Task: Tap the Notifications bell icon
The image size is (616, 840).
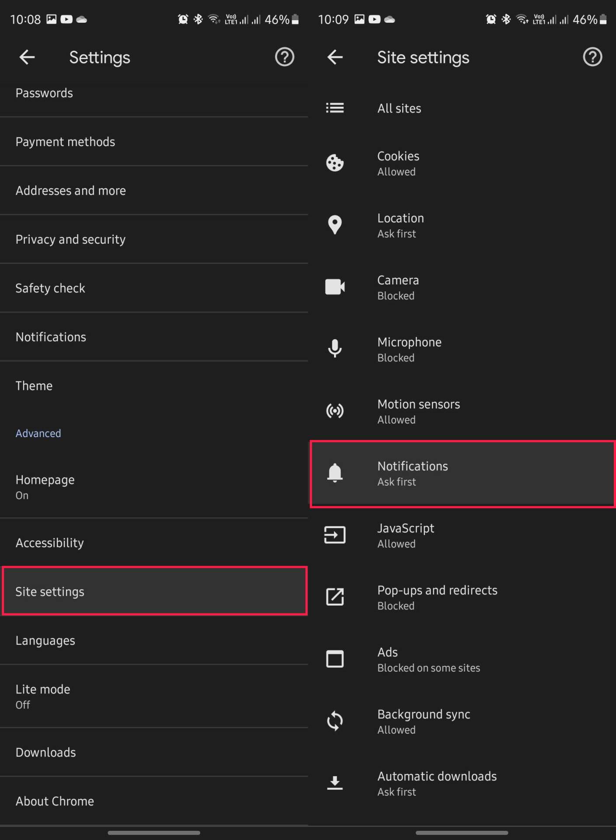Action: (x=335, y=473)
